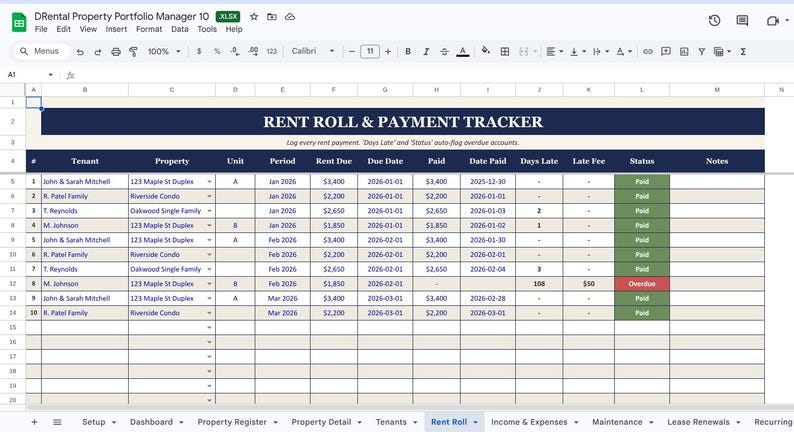Select the $50 late fee cell
This screenshot has width=794, height=432.
(x=588, y=284)
